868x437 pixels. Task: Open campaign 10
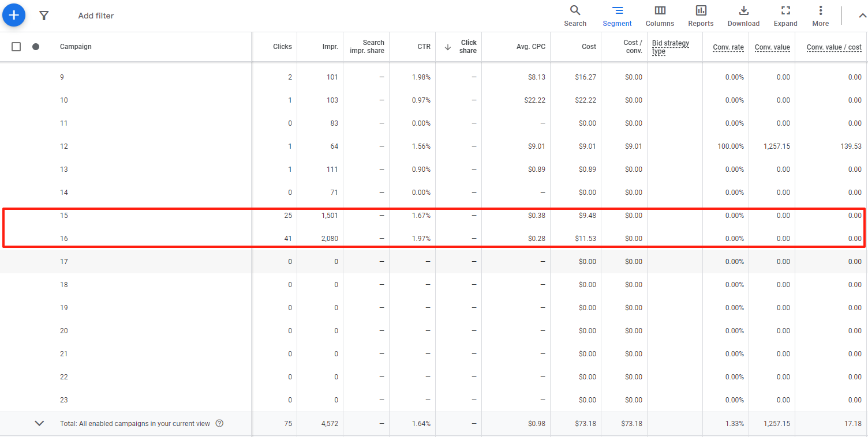click(x=63, y=100)
